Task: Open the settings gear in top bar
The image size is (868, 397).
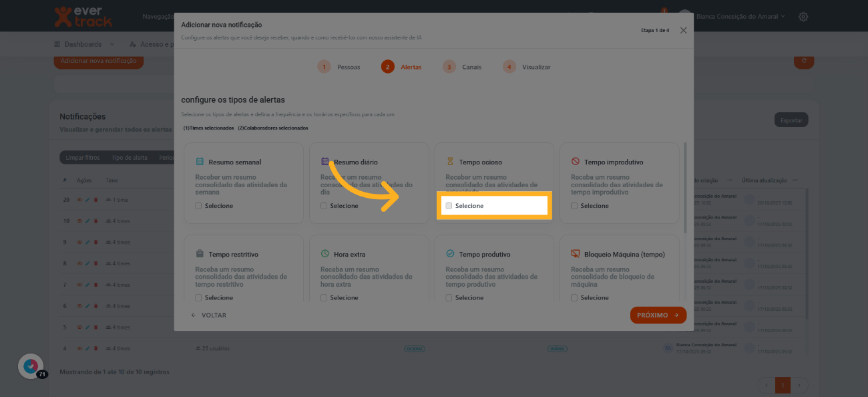Action: coord(803,17)
